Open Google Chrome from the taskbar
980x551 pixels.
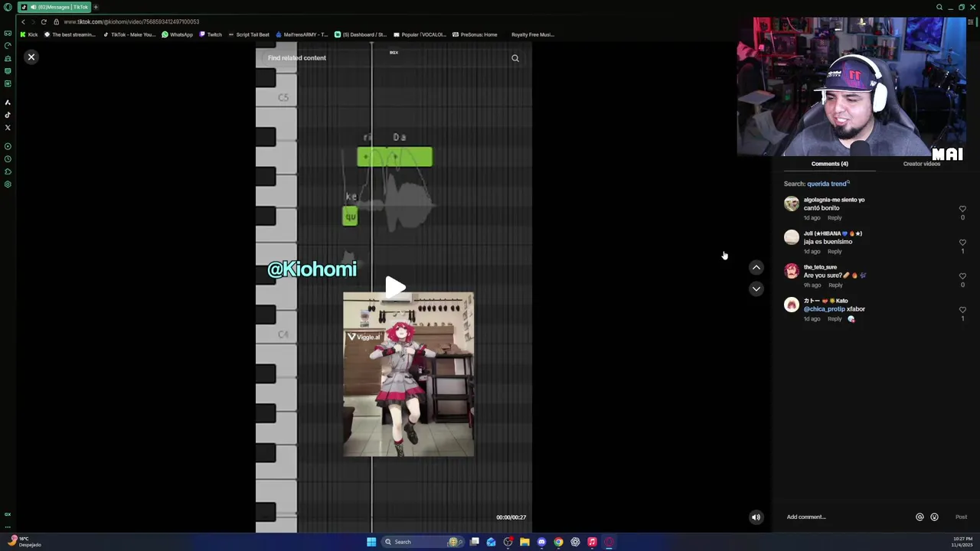(x=558, y=542)
